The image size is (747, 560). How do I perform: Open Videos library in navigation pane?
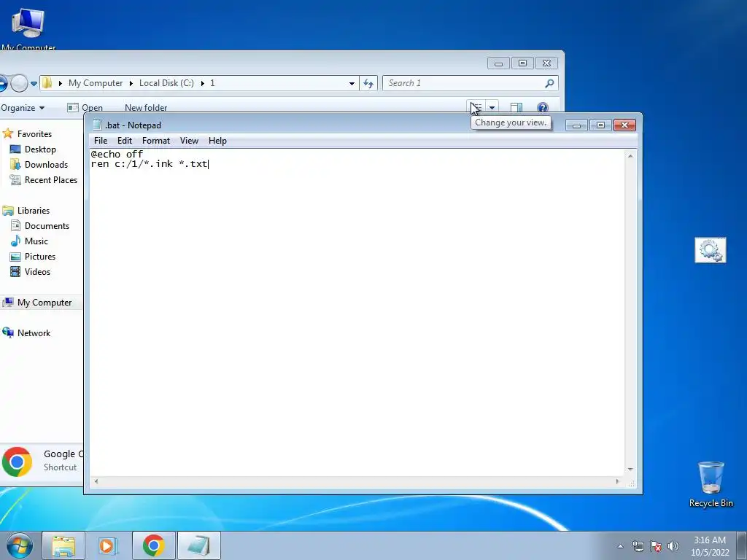[x=37, y=271]
